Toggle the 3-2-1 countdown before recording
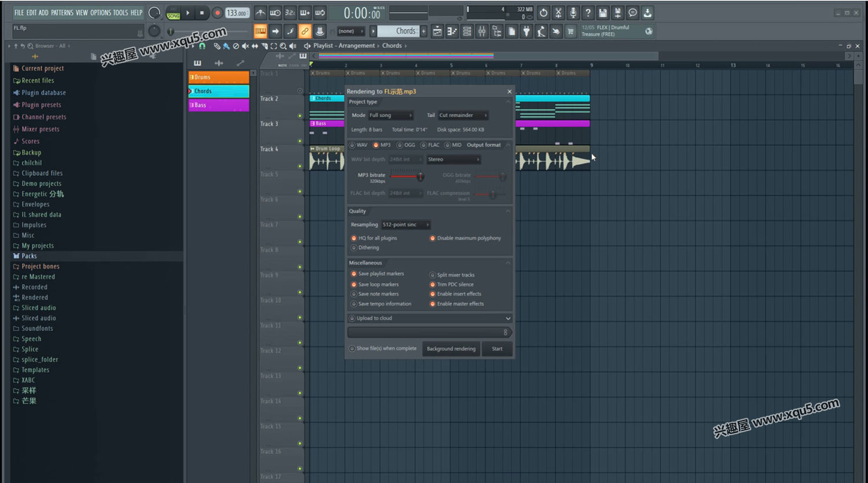Viewport: 868px width, 483px height. point(290,13)
